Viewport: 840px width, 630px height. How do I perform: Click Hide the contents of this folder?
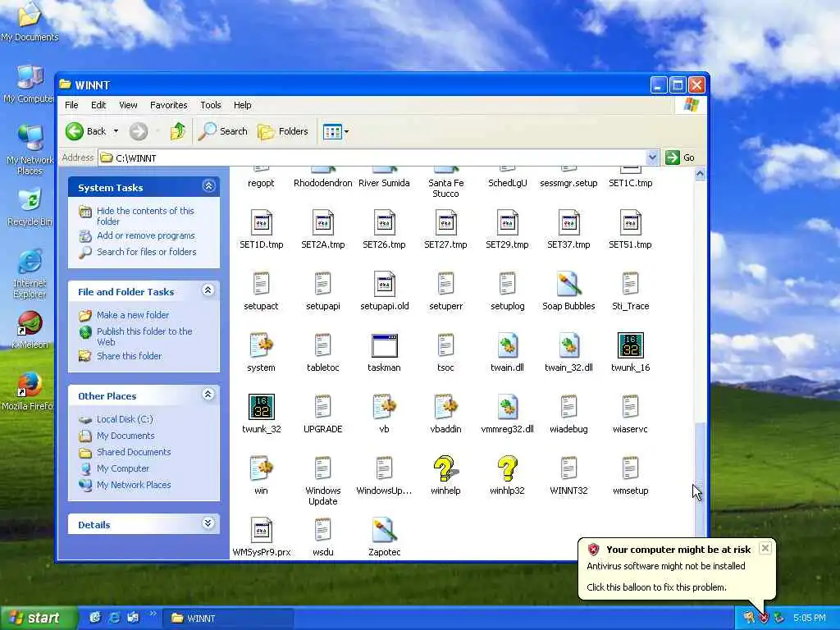[145, 216]
